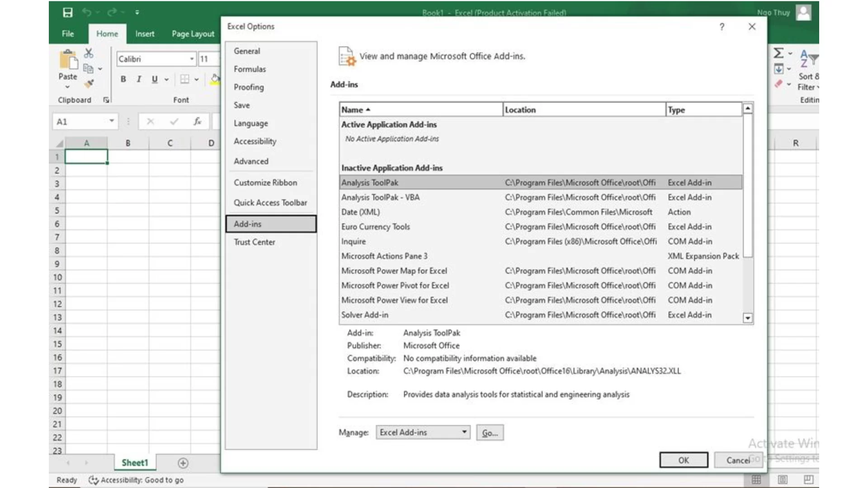Open the Manage Excel Add-ins dropdown
This screenshot has width=868, height=488.
pos(464,432)
